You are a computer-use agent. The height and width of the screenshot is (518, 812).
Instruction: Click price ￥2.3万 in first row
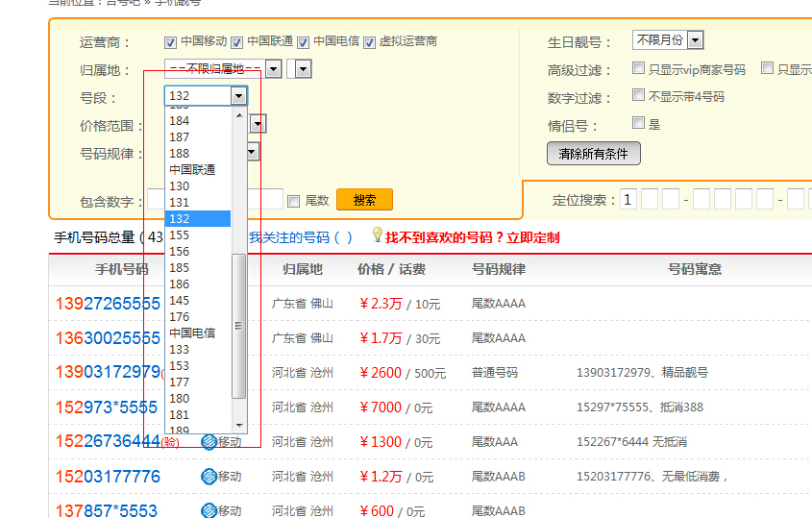click(x=381, y=304)
